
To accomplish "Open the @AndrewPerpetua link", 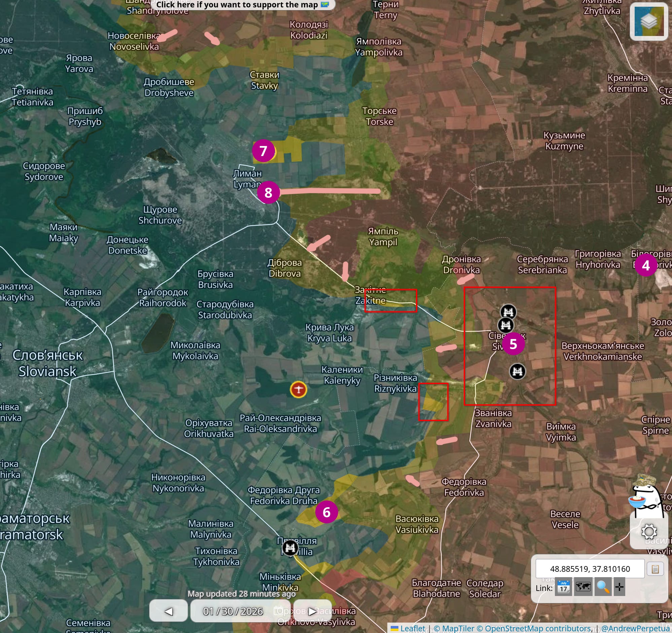I will 636,628.
